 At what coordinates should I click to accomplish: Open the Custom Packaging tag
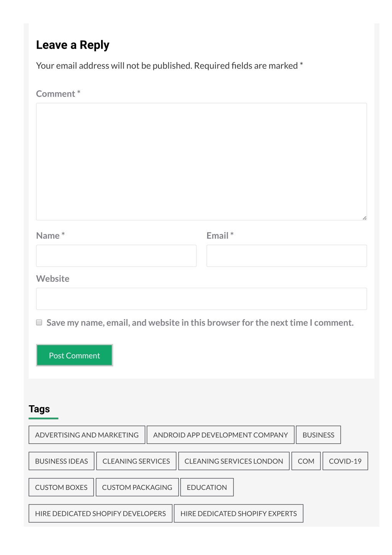(x=137, y=487)
